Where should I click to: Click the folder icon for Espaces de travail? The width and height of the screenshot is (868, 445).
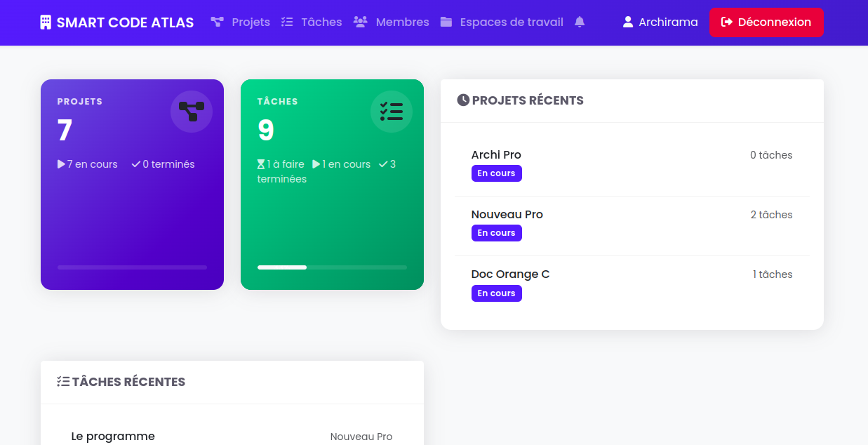pos(446,22)
